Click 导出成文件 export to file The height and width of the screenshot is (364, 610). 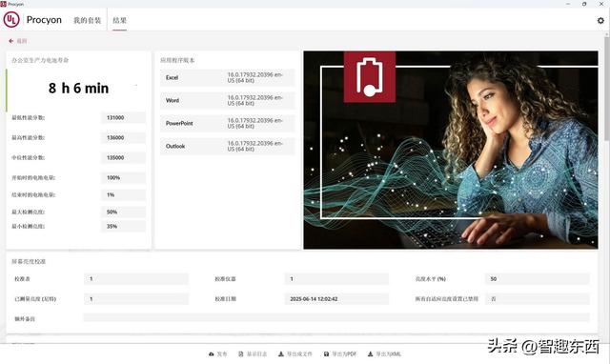(295, 354)
